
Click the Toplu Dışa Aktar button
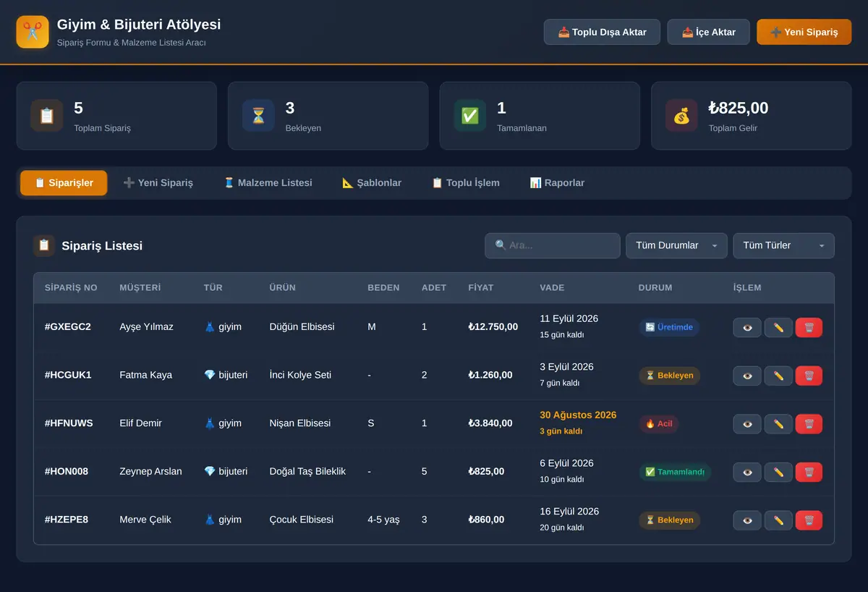602,32
